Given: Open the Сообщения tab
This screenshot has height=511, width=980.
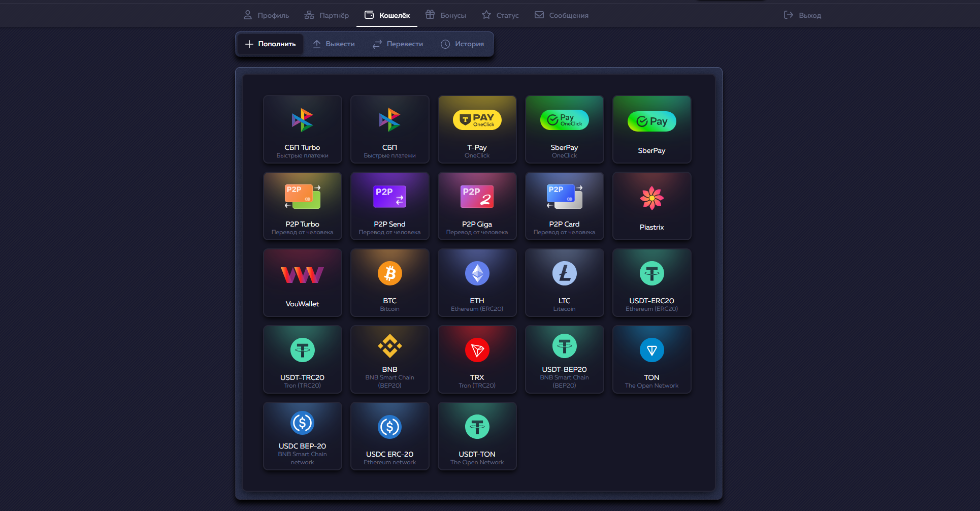Looking at the screenshot, I should pyautogui.click(x=561, y=15).
